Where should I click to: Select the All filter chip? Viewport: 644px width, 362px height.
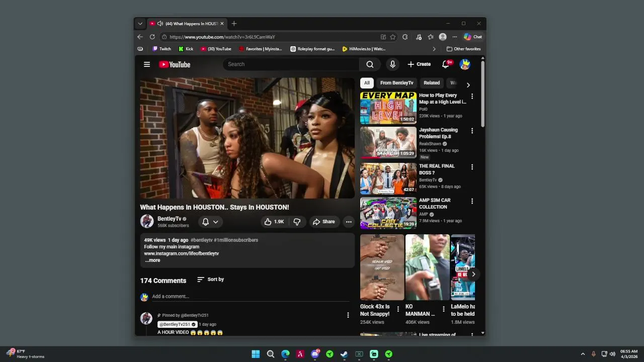[x=367, y=83]
